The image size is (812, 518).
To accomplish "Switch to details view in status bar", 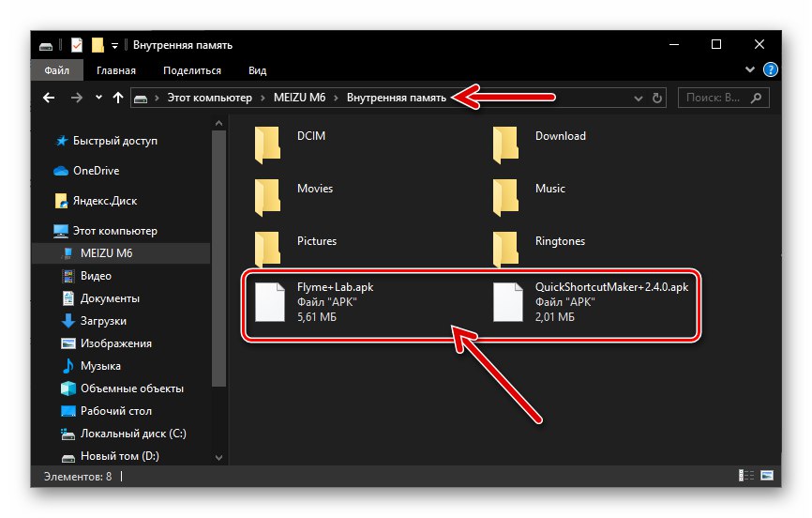I will pyautogui.click(x=745, y=476).
